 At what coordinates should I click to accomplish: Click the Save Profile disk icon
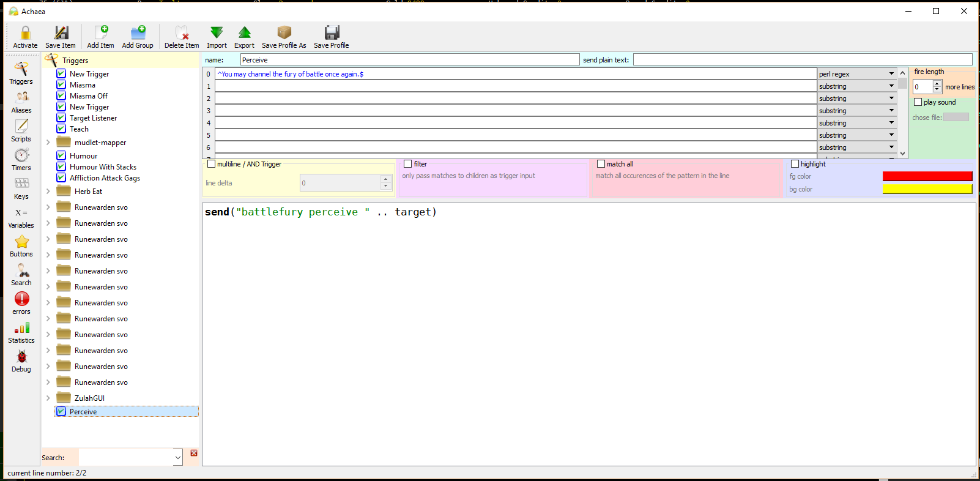coord(332,32)
